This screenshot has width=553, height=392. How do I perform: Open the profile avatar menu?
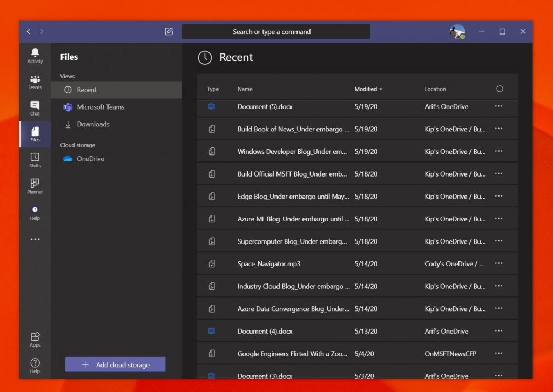(457, 31)
